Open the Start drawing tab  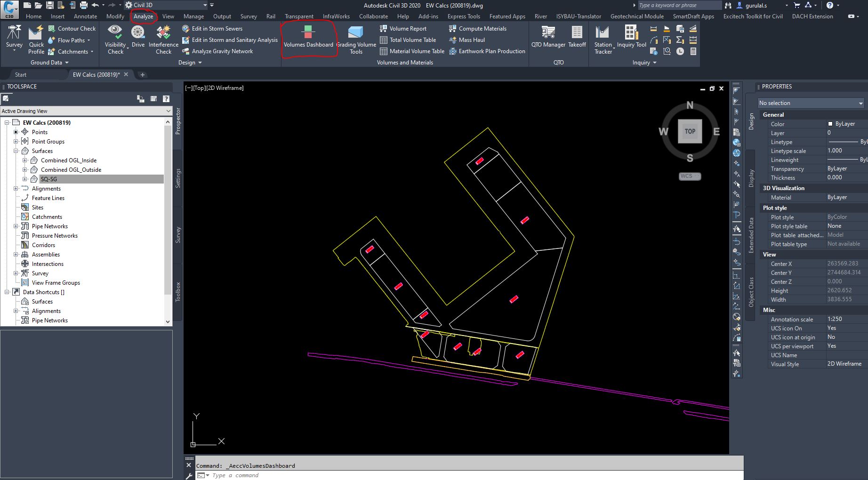tap(21, 74)
